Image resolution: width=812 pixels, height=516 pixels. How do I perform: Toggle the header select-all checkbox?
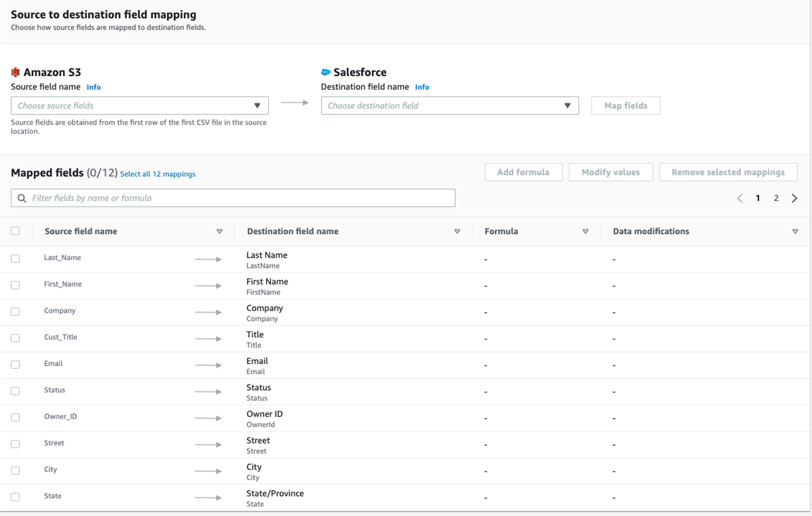pos(16,231)
